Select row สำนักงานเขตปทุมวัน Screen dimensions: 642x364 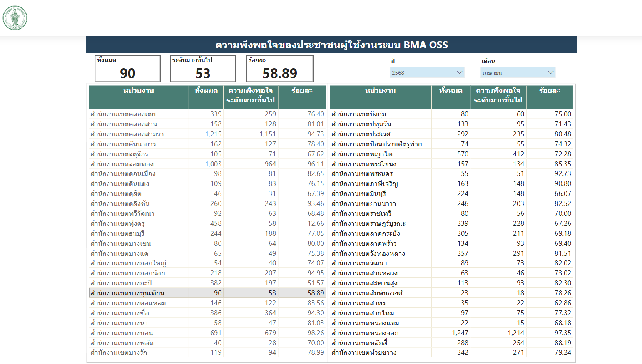click(x=451, y=124)
